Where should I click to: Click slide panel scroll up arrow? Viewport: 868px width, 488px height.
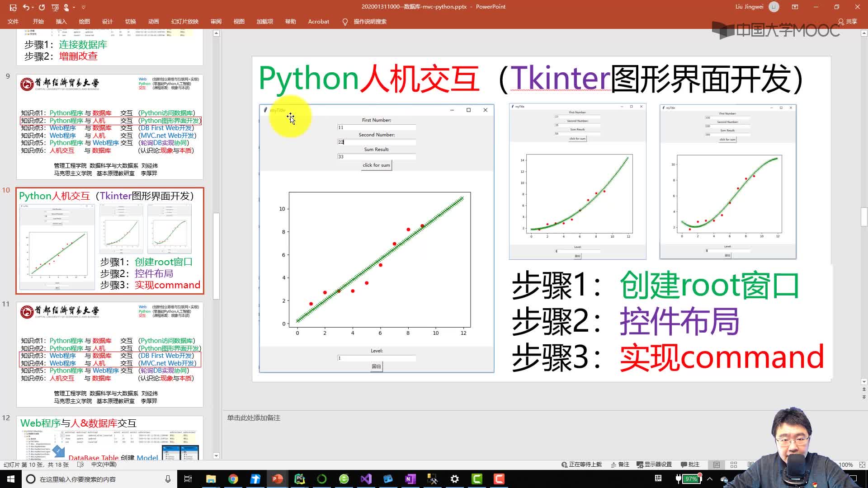point(216,33)
